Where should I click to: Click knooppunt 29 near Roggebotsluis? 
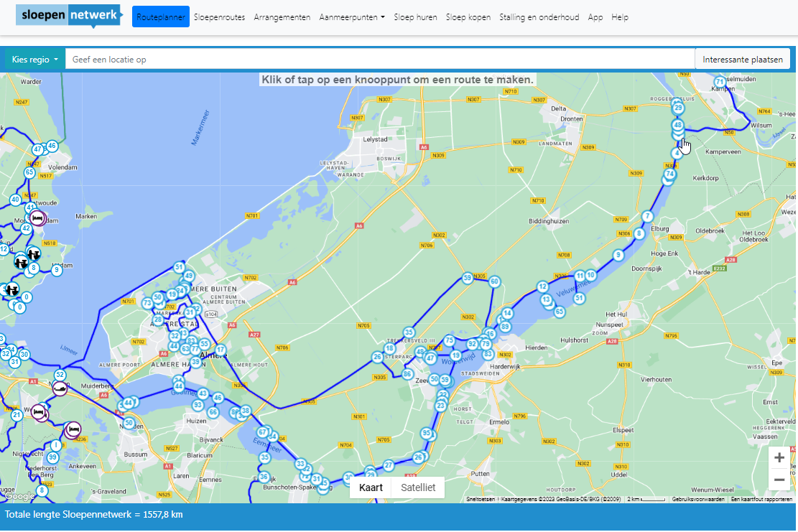click(x=678, y=108)
